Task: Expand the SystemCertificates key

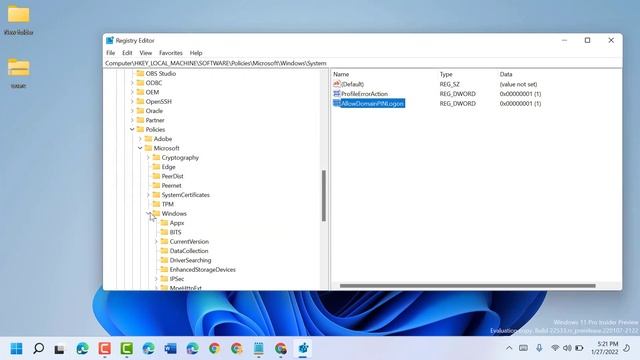Action: 148,195
